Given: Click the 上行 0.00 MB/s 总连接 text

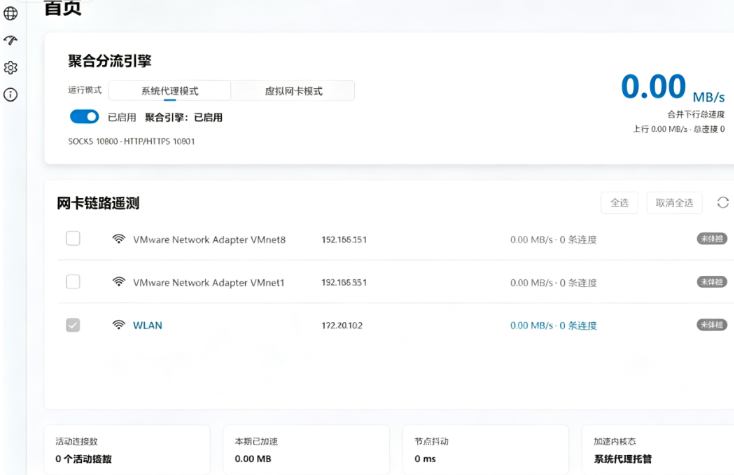Looking at the screenshot, I should (x=679, y=129).
